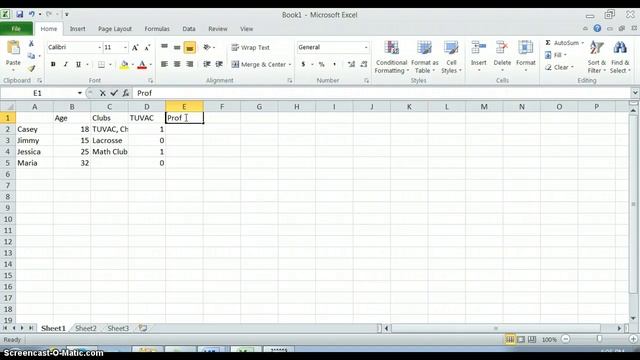Increase cell indent

pos(219,64)
